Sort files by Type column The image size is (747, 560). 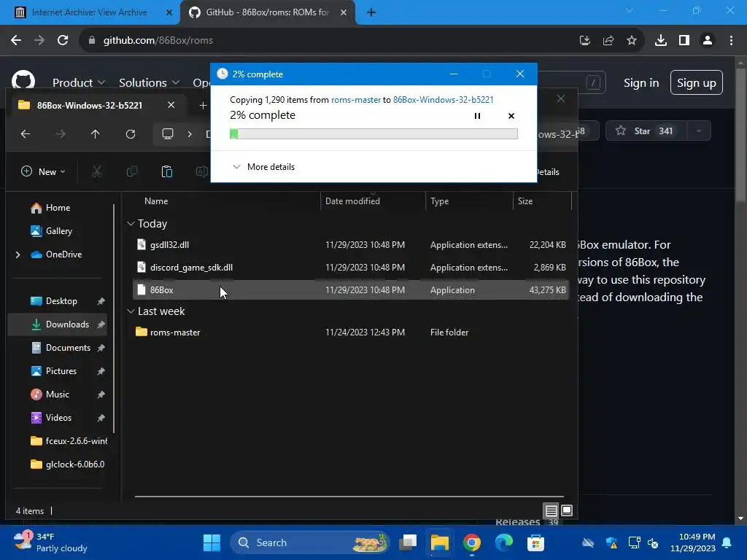coord(439,201)
